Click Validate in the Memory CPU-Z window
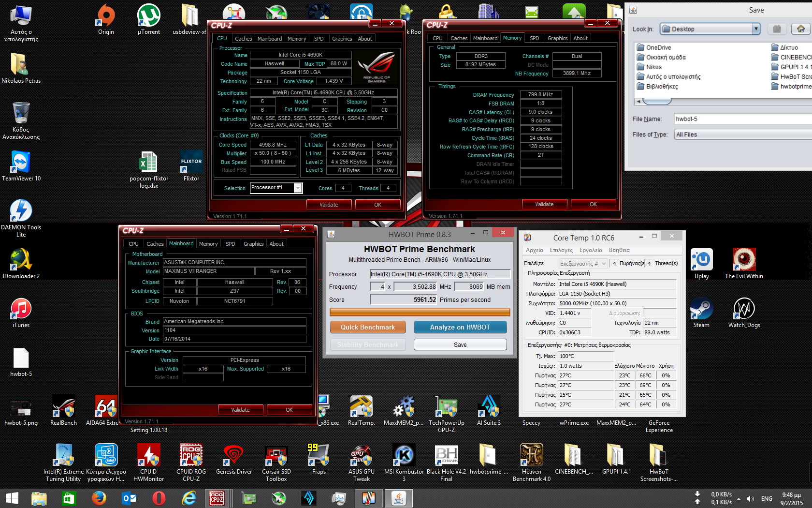Screen dimensions: 812x508 pos(544,204)
